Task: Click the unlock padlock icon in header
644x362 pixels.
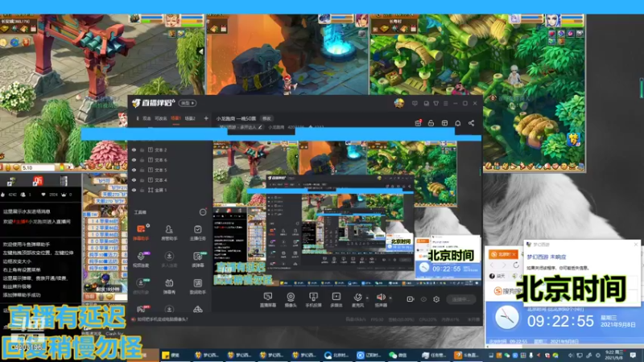Action: click(431, 123)
